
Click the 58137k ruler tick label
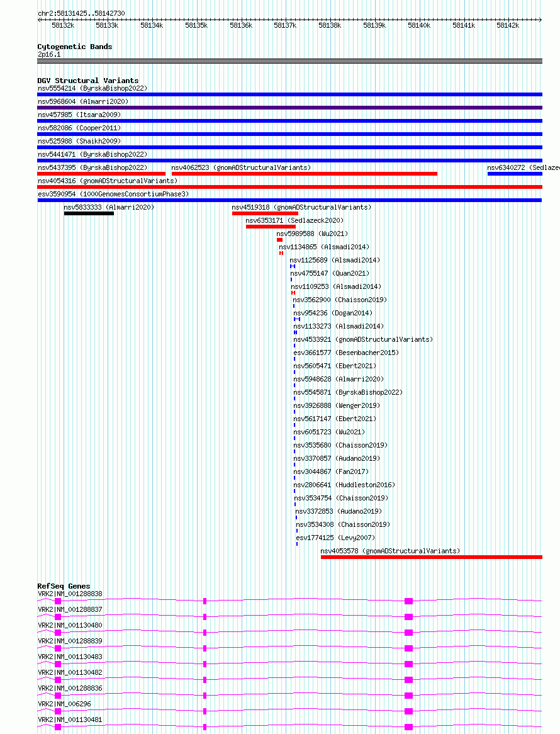286,25
